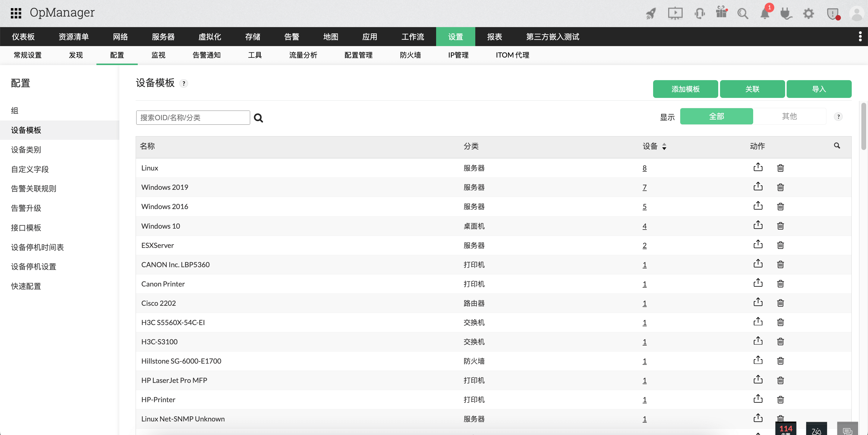Click the 添加模板 button
The width and height of the screenshot is (868, 435).
point(685,89)
